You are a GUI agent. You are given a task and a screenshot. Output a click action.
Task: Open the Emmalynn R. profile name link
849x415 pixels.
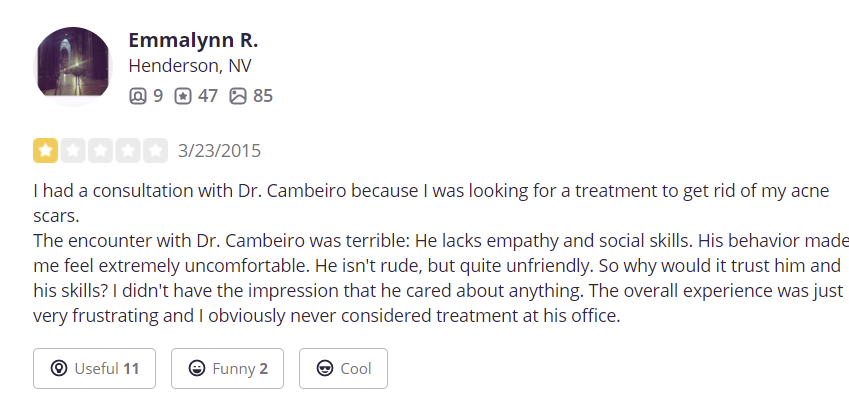point(193,40)
